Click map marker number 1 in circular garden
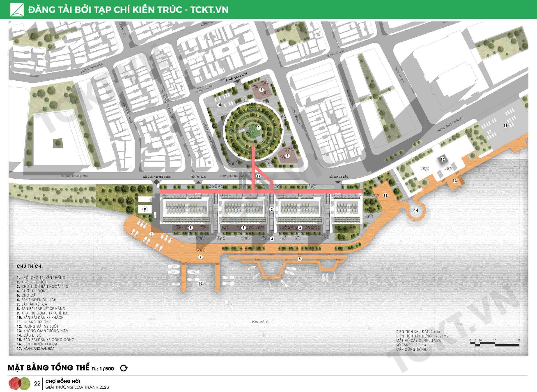Viewport: 537px width, 392px height. pyautogui.click(x=259, y=128)
